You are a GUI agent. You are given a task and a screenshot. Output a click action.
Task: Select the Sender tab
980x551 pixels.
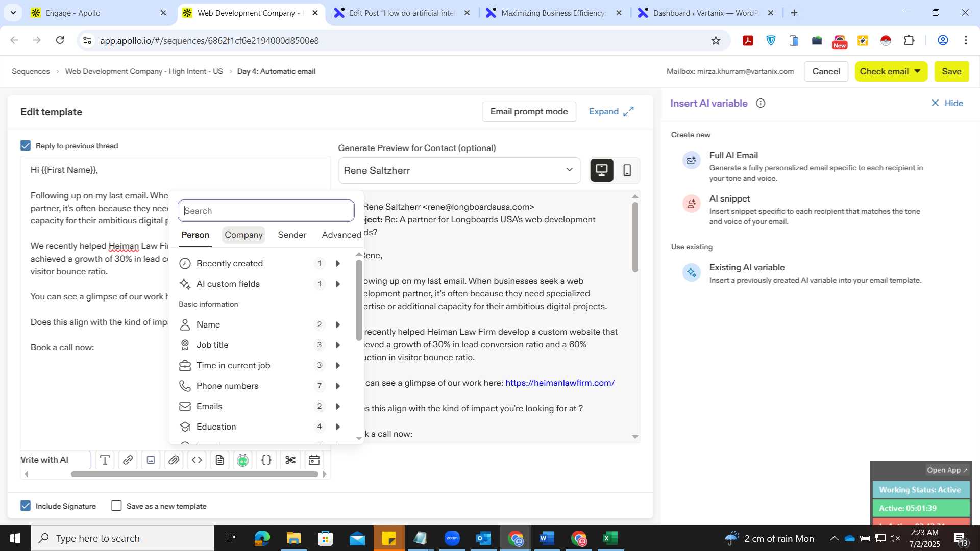[292, 235]
